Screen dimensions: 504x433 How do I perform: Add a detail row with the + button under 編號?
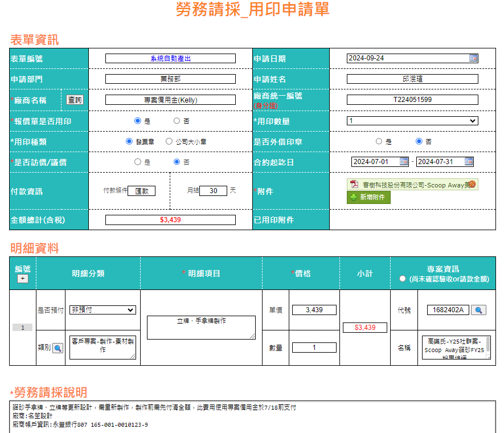click(23, 279)
